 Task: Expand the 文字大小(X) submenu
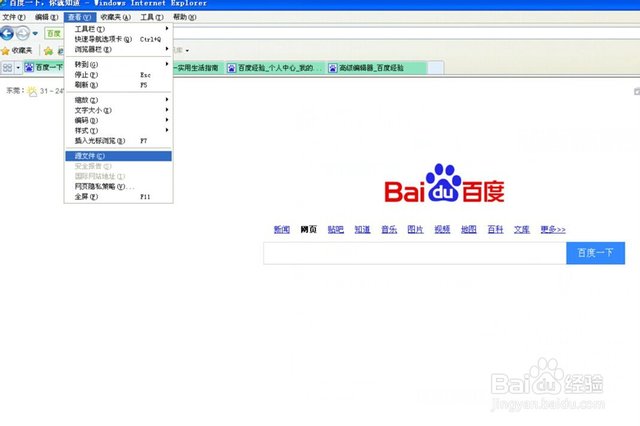(118, 110)
